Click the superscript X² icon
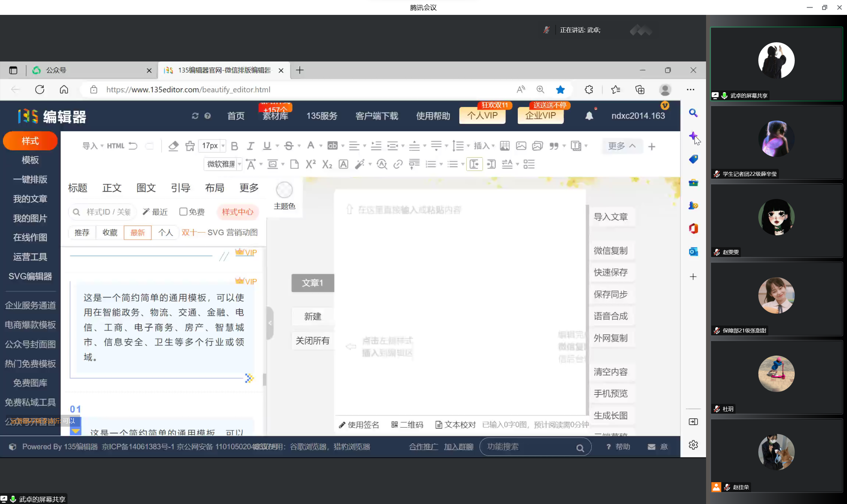The image size is (847, 504). click(310, 164)
